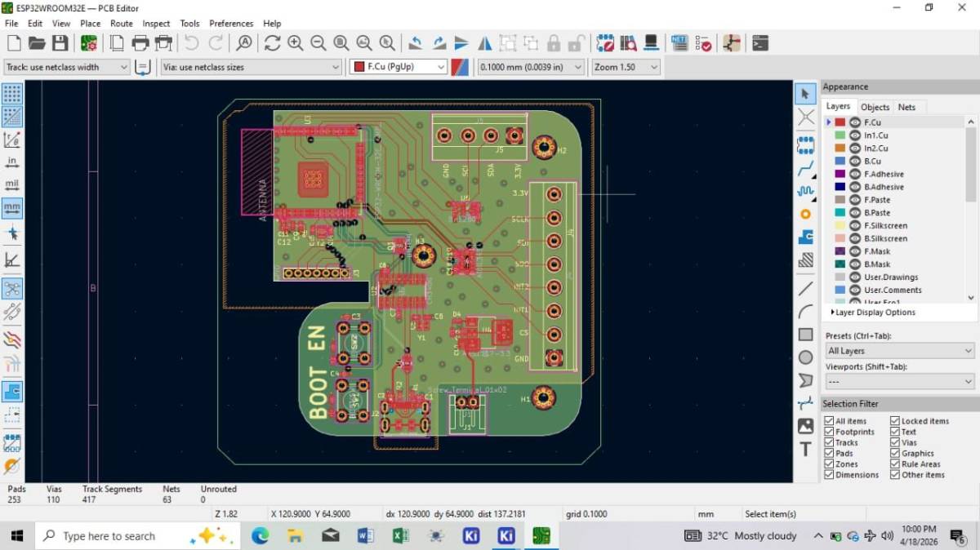The image size is (980, 550).
Task: Refresh the view with the redraw icon
Action: pyautogui.click(x=272, y=42)
